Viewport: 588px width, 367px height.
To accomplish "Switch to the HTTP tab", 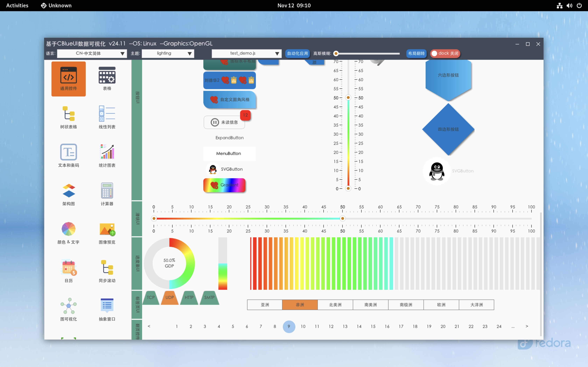I will [x=189, y=298].
